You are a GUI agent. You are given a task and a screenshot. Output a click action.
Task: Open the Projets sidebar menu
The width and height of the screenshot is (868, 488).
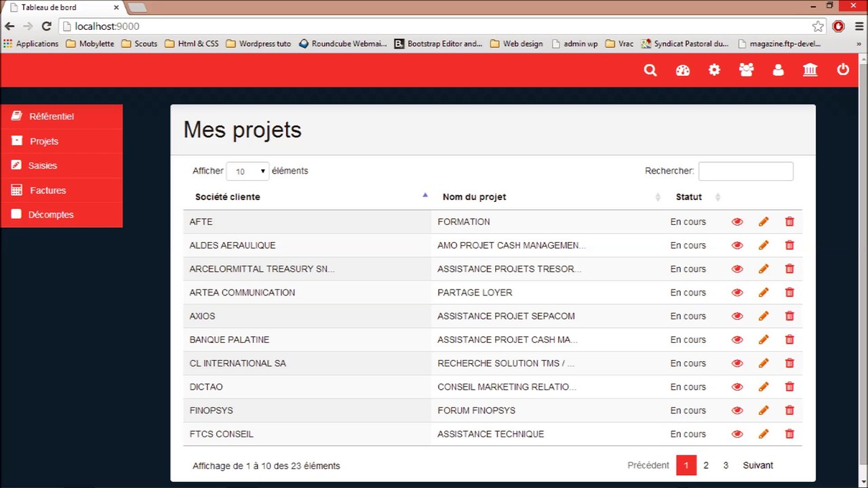(x=62, y=141)
